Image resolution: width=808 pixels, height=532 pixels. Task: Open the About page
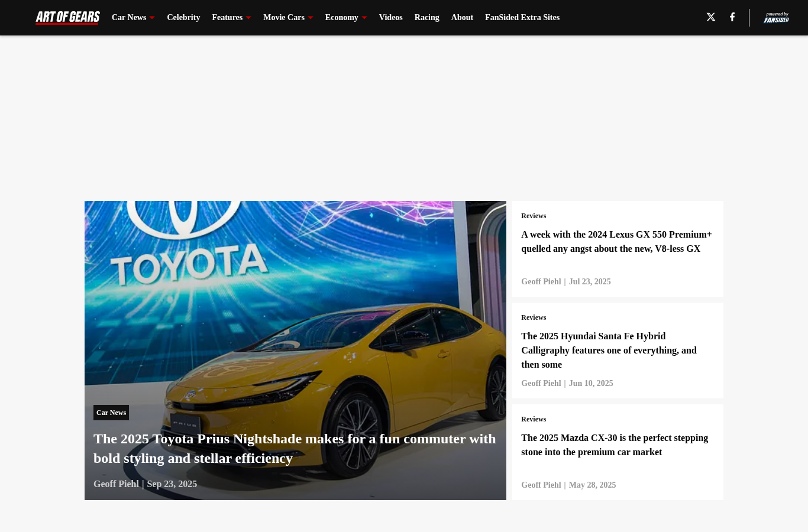coord(462,18)
